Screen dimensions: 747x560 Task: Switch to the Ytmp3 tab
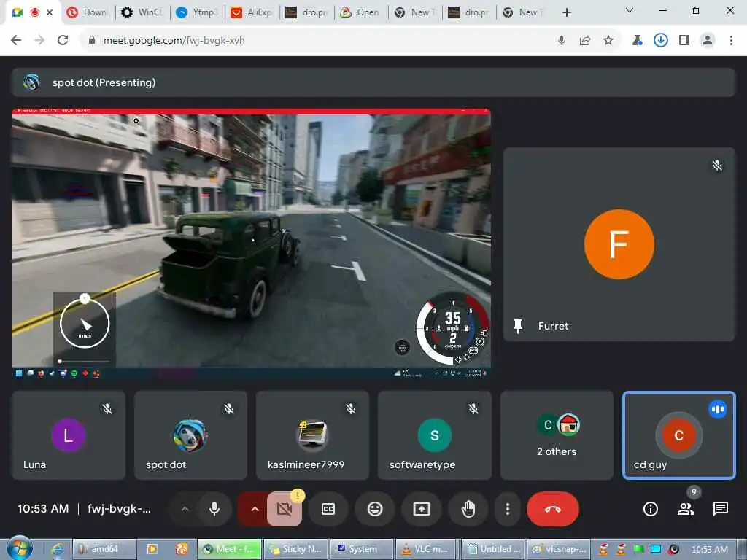[x=196, y=12]
